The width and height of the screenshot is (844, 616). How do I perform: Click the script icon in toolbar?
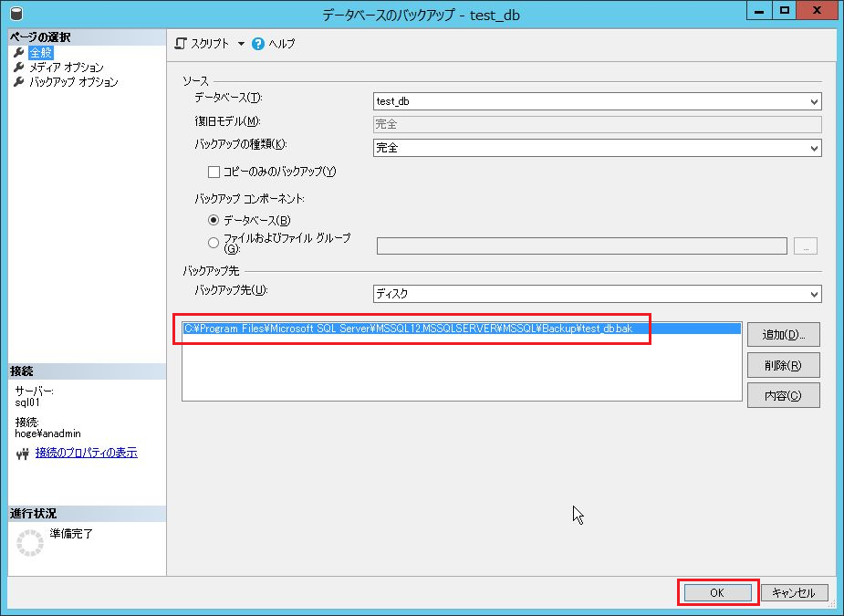point(181,44)
